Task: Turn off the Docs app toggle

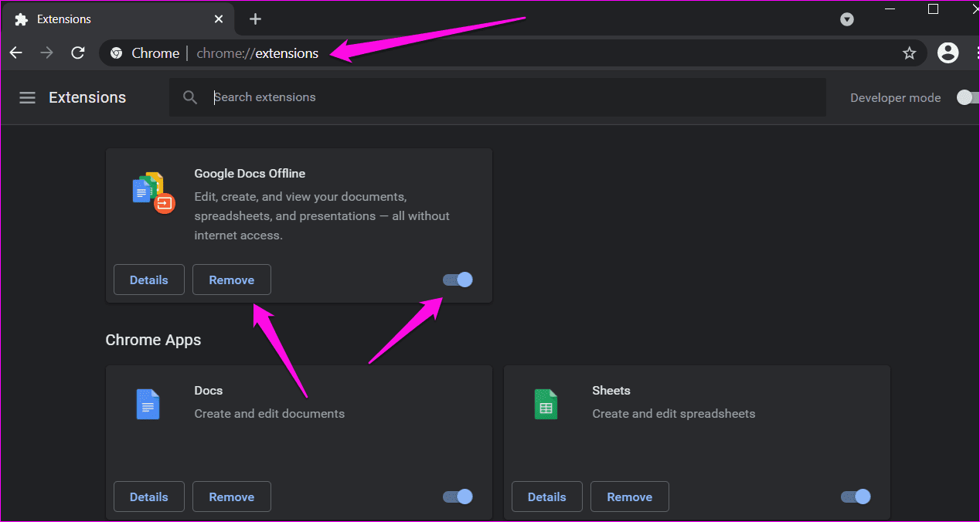Action: (x=457, y=497)
